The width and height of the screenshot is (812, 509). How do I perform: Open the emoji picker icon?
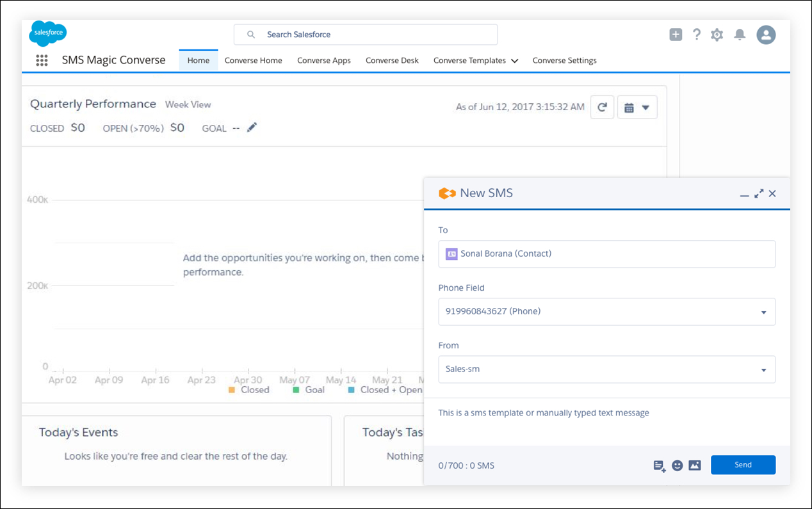(677, 465)
